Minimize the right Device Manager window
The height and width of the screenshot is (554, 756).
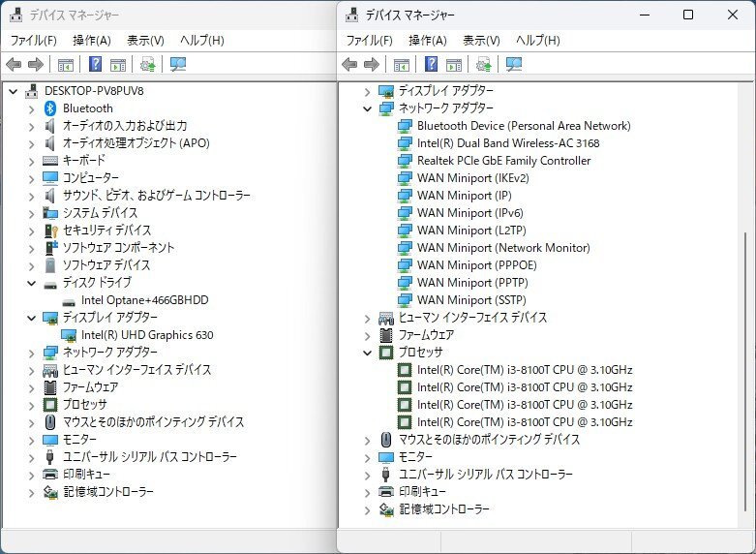[645, 15]
